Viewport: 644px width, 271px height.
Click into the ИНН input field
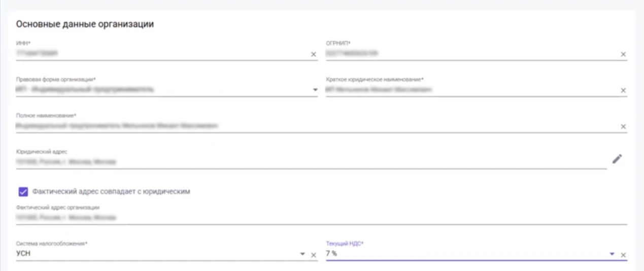coord(152,53)
